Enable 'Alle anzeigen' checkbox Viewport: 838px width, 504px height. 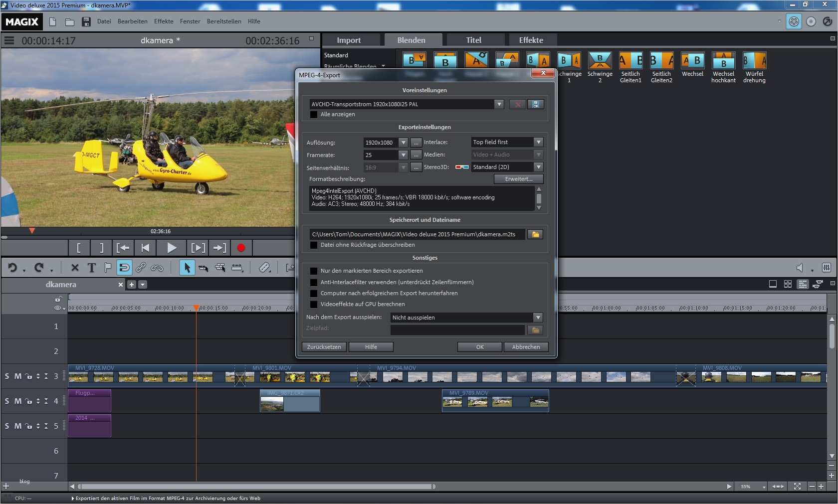click(314, 115)
